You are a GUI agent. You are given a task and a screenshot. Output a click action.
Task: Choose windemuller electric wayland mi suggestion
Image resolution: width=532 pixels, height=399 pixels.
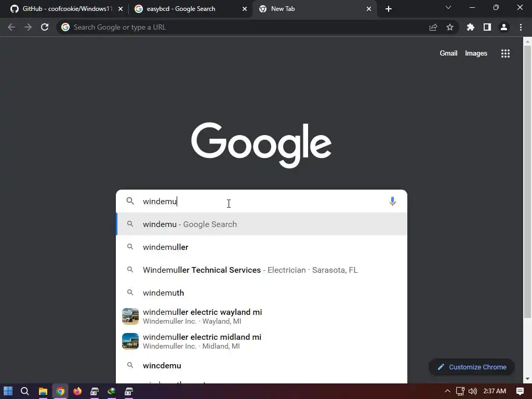[261, 316]
